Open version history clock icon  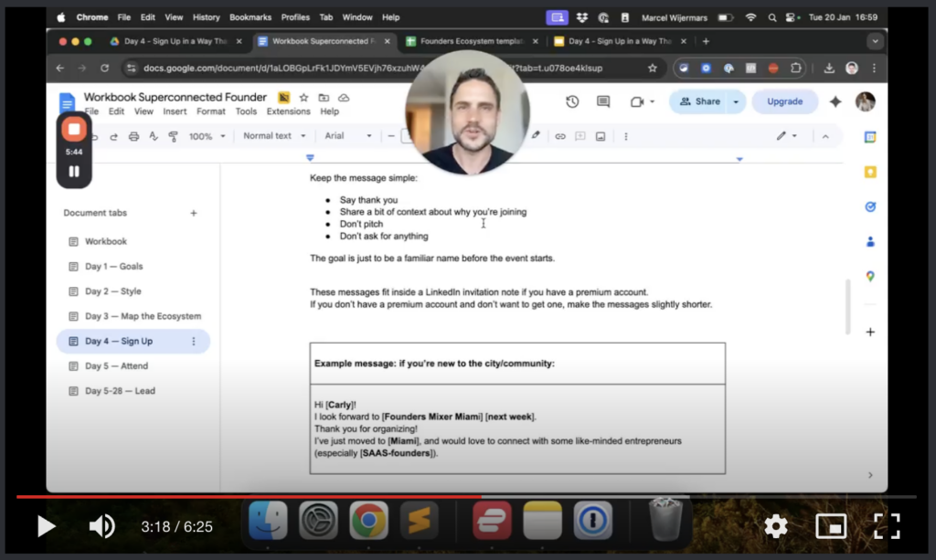(572, 101)
